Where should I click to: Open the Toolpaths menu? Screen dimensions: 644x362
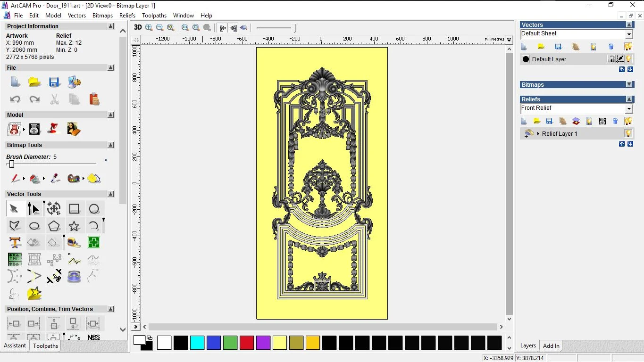click(154, 15)
